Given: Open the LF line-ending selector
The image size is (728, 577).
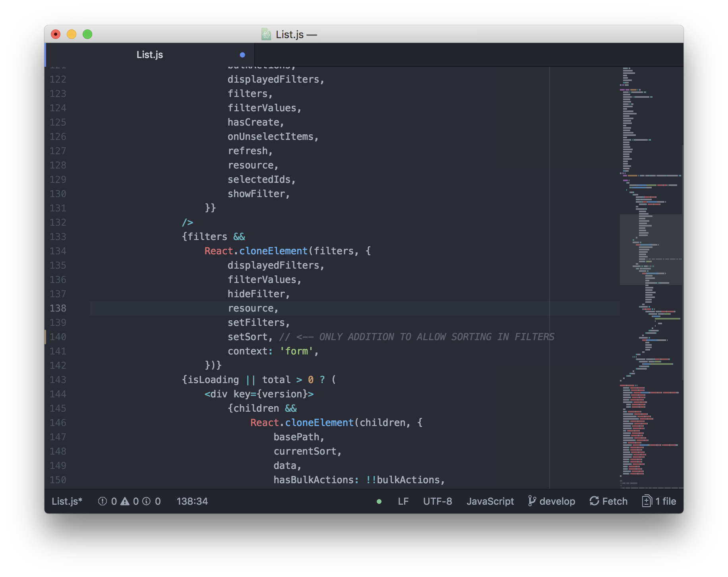Looking at the screenshot, I should tap(403, 501).
